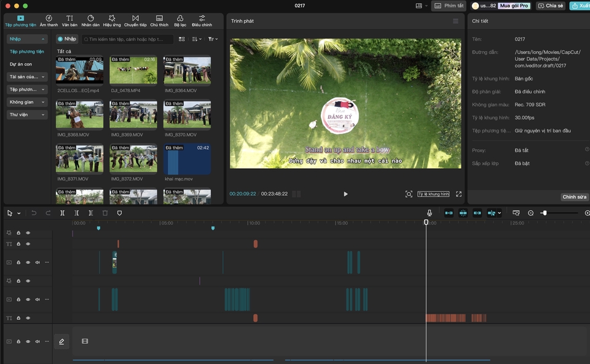Toggle preview axis cursor mode
Viewport: 590px width, 364px height.
click(x=491, y=213)
